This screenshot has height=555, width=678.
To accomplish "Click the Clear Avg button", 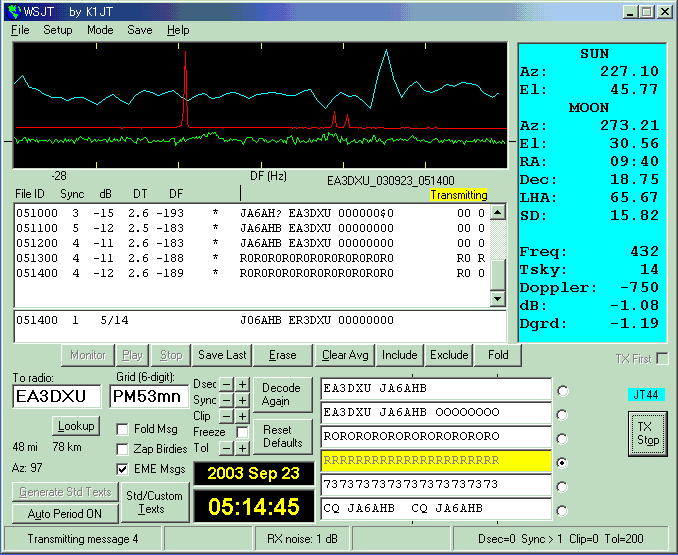I will point(346,355).
